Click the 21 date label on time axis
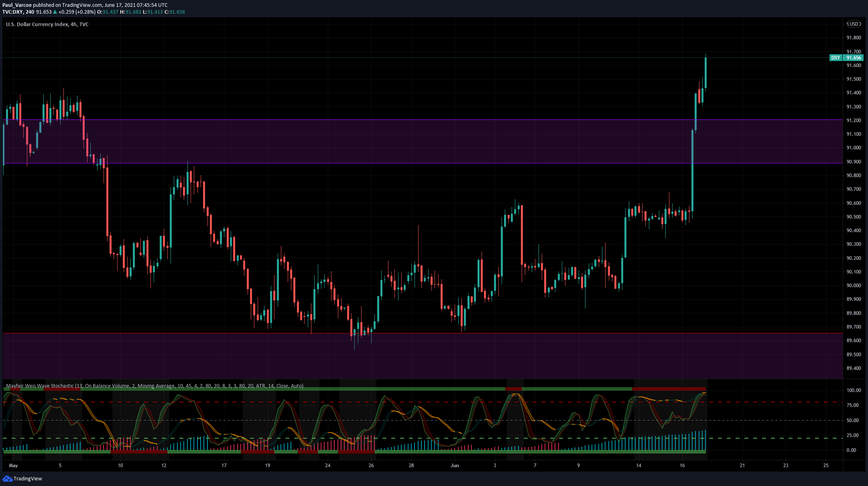The image size is (868, 486). click(x=742, y=466)
